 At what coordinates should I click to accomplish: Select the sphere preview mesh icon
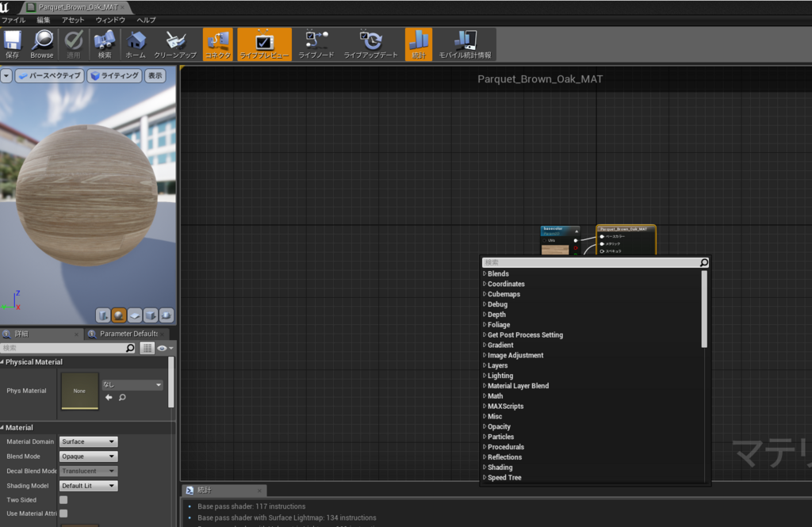tap(119, 315)
